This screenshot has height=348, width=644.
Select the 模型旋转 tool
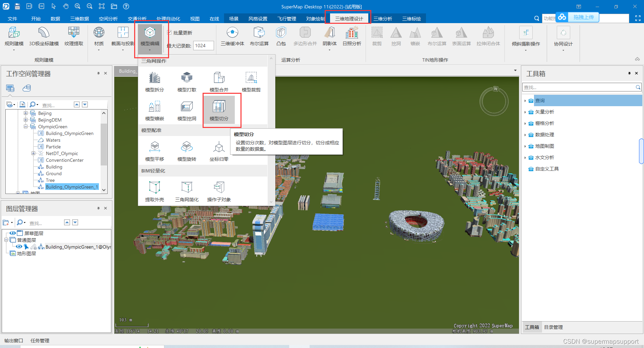pyautogui.click(x=187, y=151)
